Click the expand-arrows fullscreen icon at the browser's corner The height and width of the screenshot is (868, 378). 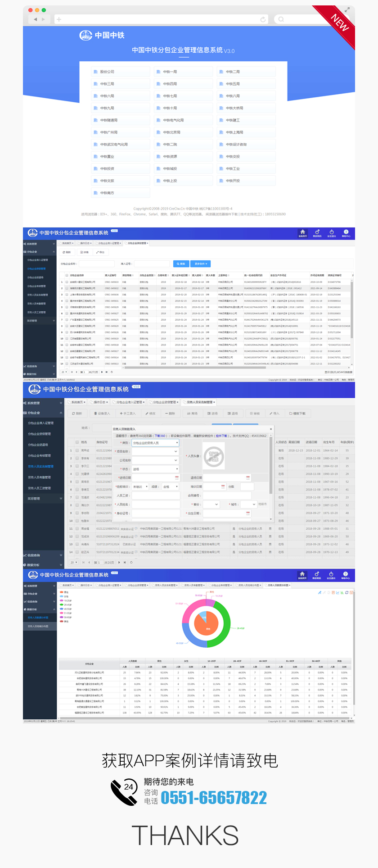tap(347, 9)
